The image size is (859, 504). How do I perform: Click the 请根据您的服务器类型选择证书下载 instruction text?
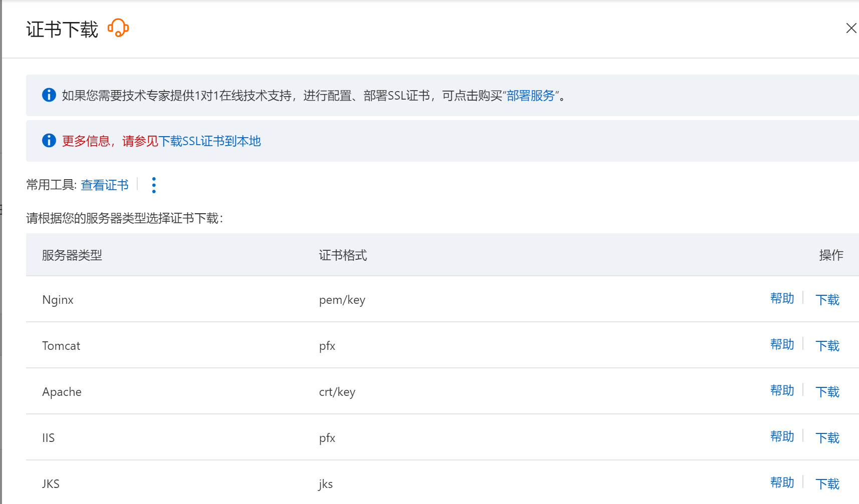(x=125, y=218)
